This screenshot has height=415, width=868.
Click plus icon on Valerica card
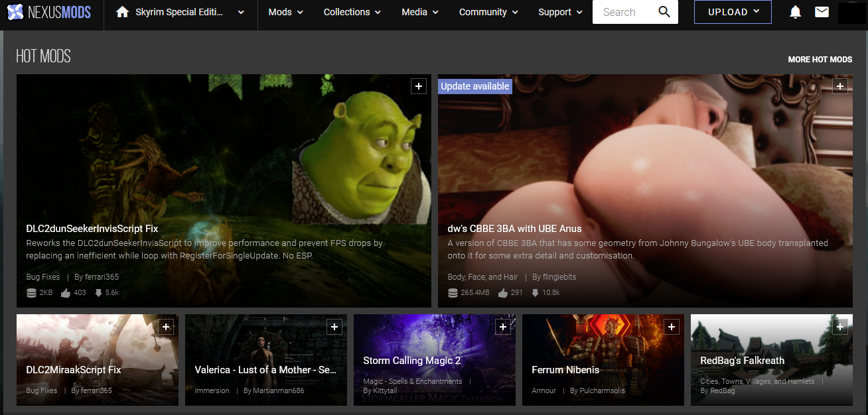click(x=334, y=327)
